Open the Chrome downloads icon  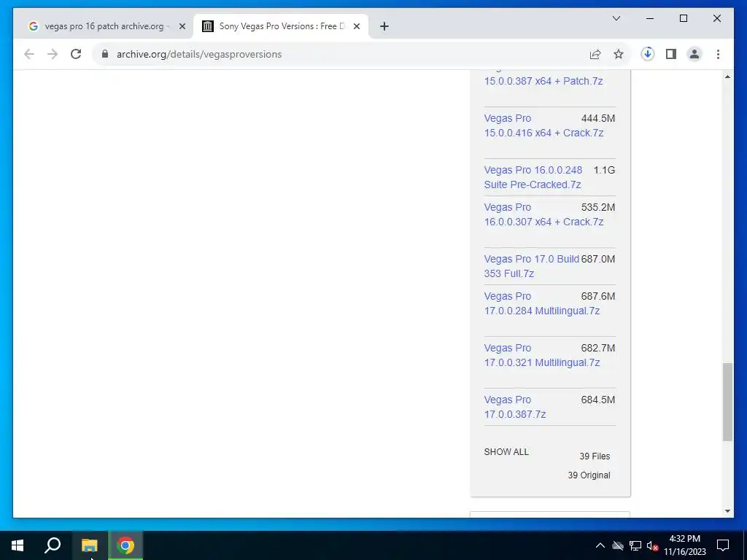(x=648, y=54)
